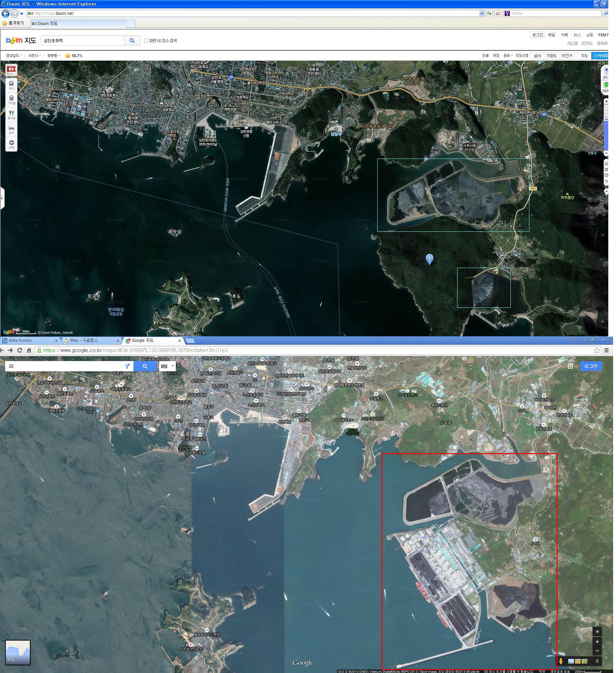Zoom in on the Google map

(x=597, y=642)
